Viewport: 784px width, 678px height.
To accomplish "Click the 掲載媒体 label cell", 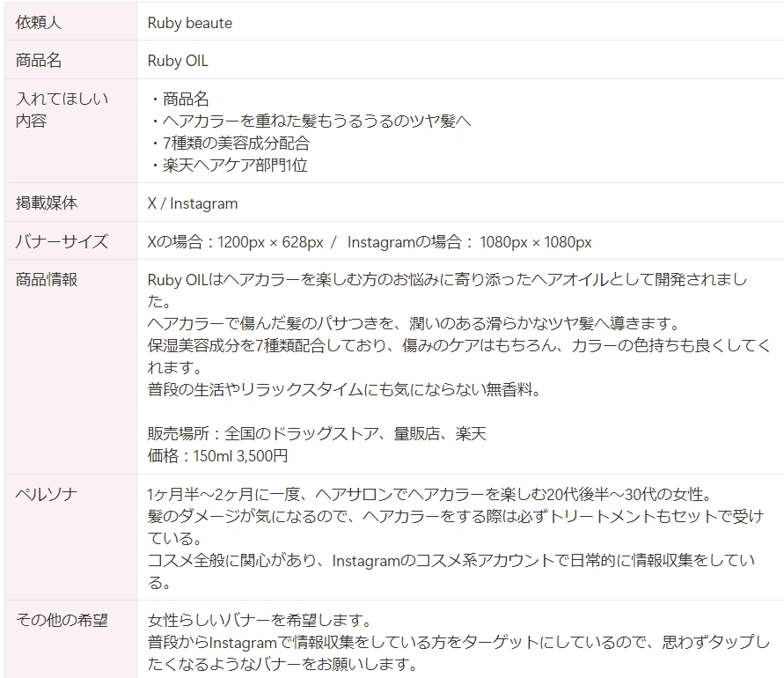I will [x=70, y=203].
